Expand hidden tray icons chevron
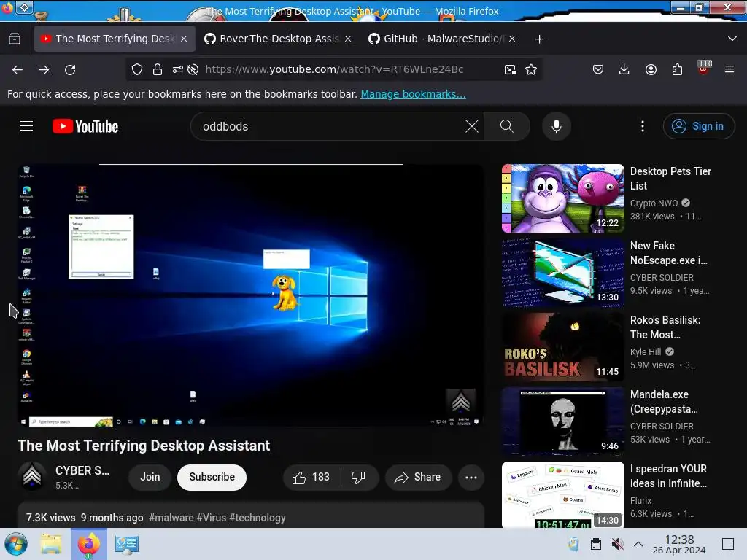Screen dimensions: 747x560 (x=638, y=544)
